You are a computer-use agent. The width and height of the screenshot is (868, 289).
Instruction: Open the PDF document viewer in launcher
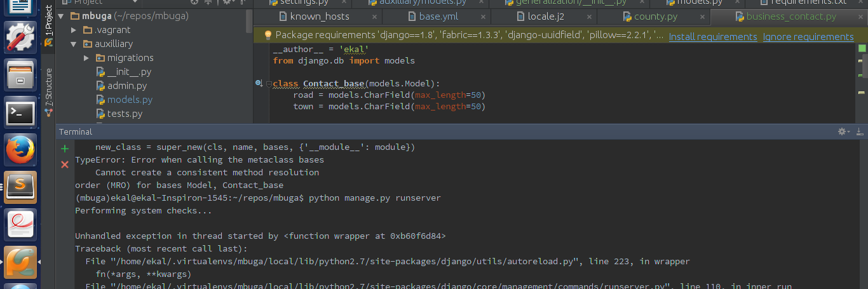pyautogui.click(x=21, y=225)
